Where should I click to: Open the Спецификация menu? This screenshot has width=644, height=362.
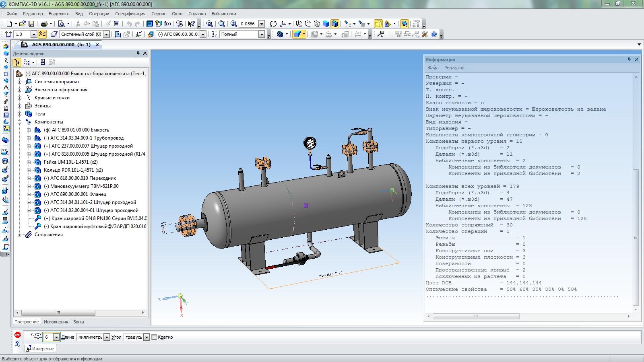click(130, 14)
